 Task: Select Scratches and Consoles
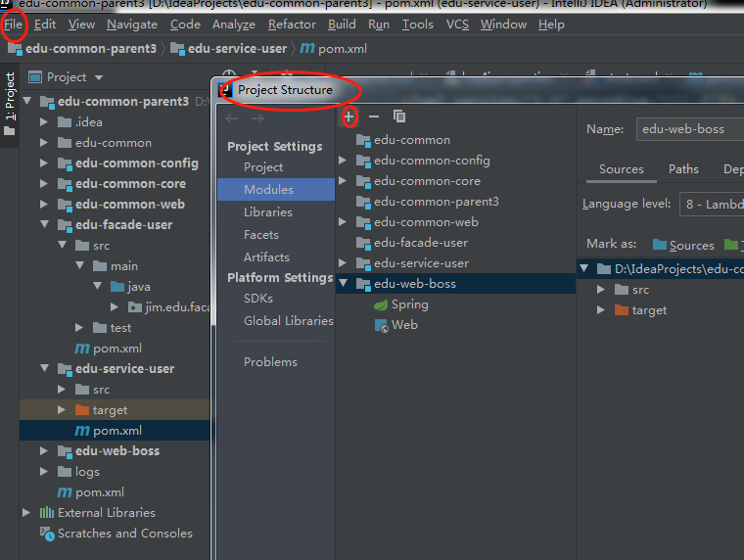coord(116,534)
